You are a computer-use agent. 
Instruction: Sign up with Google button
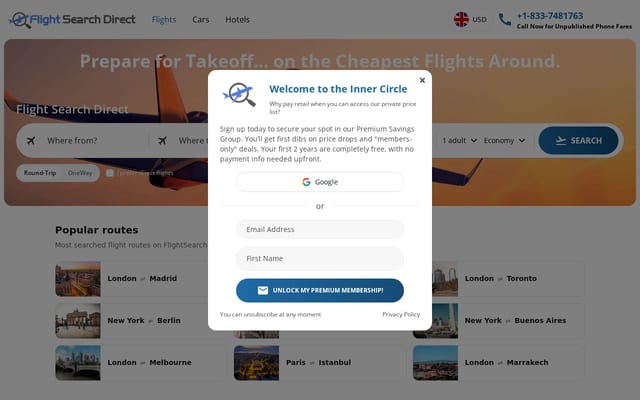click(x=320, y=182)
